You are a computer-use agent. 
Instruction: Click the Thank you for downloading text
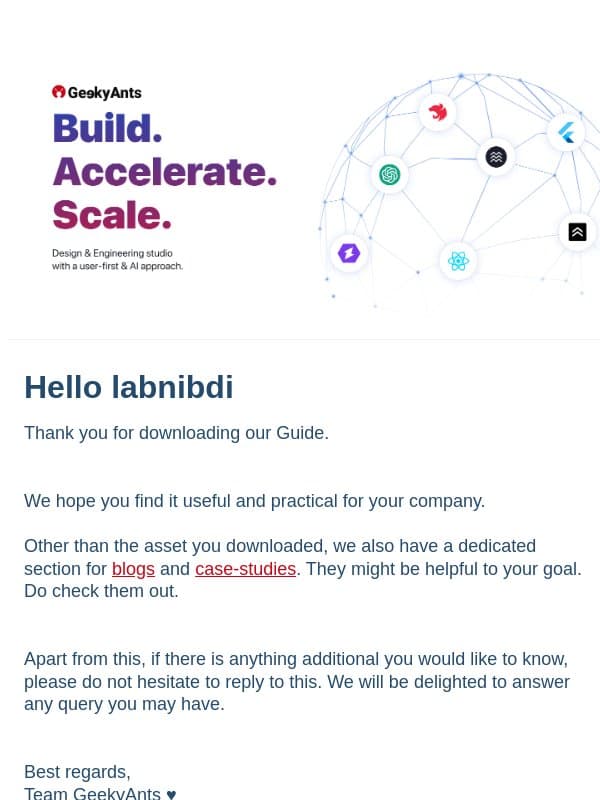(x=177, y=433)
